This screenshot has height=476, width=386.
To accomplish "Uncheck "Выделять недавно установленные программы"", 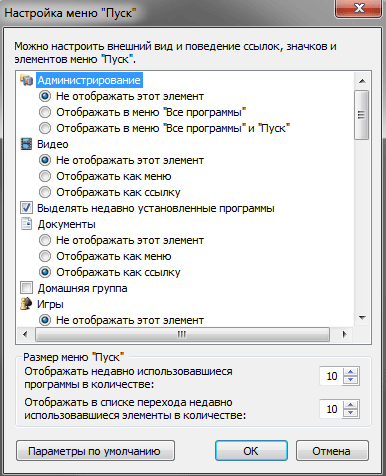I will point(26,208).
